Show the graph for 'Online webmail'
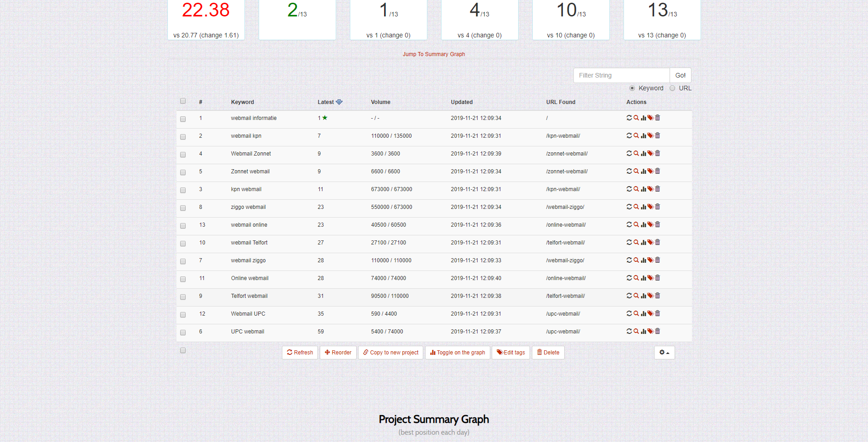 point(643,278)
